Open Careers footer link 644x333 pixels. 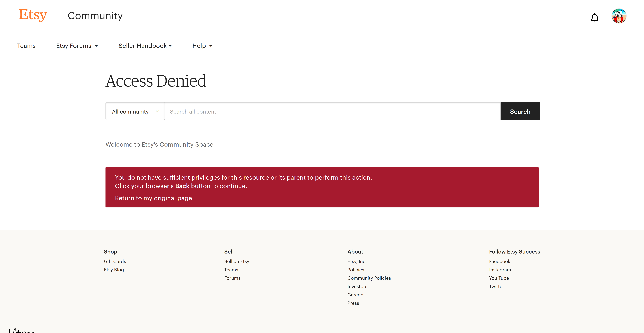click(356, 295)
